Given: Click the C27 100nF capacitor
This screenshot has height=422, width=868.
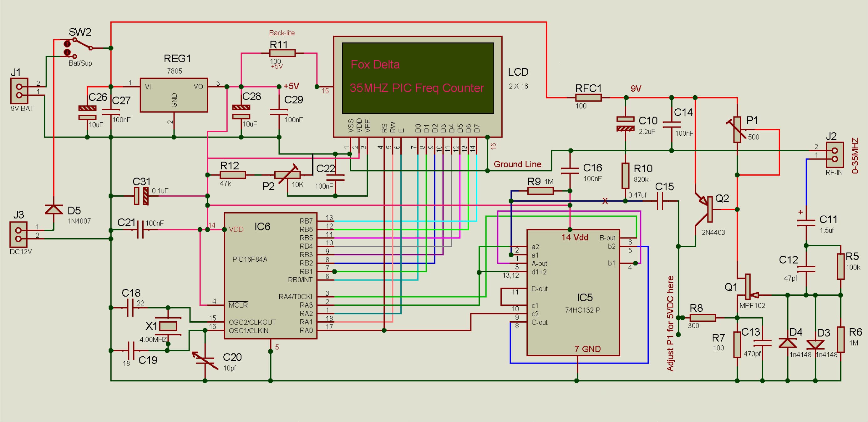Looking at the screenshot, I should tap(111, 112).
